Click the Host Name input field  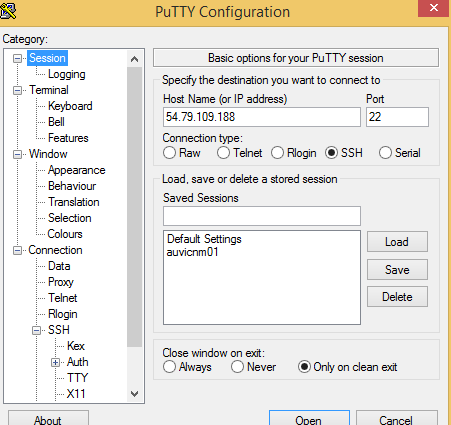point(262,117)
